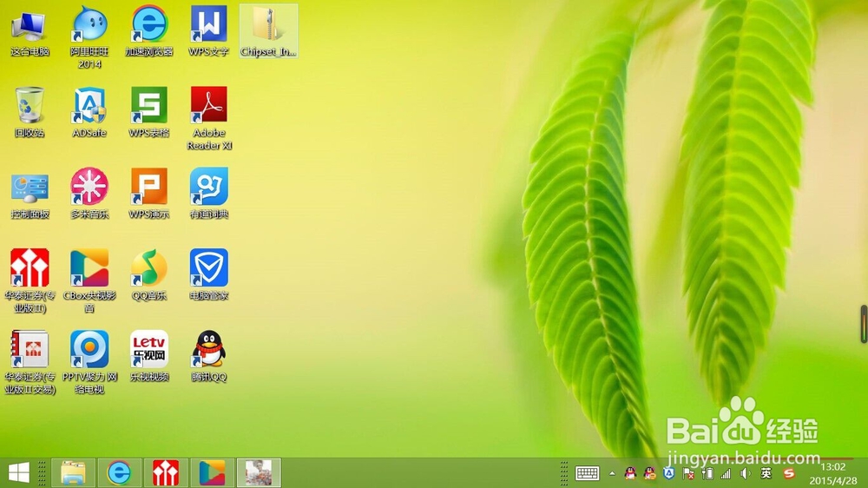Click the WPS演示 desktop icon

pos(149,194)
